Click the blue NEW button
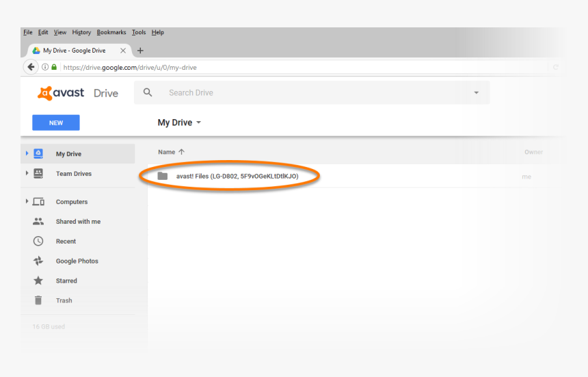This screenshot has width=588, height=377. coord(56,122)
